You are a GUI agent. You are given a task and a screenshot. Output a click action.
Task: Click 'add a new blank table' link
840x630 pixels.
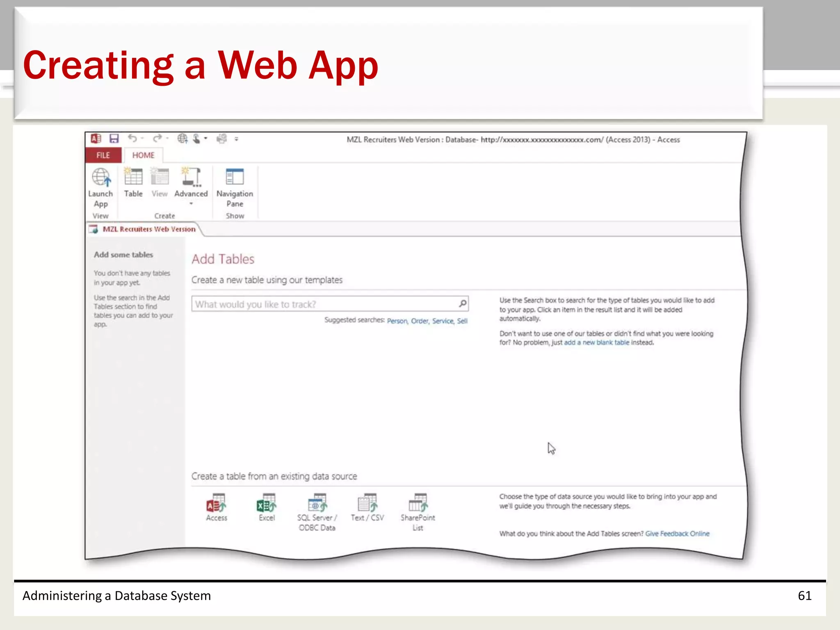pos(596,342)
